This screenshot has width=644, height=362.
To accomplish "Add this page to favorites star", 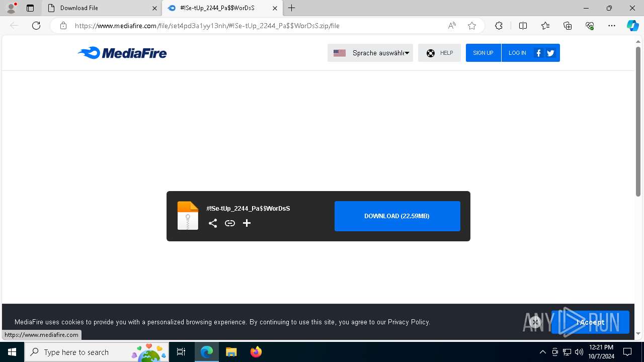I will click(x=472, y=26).
